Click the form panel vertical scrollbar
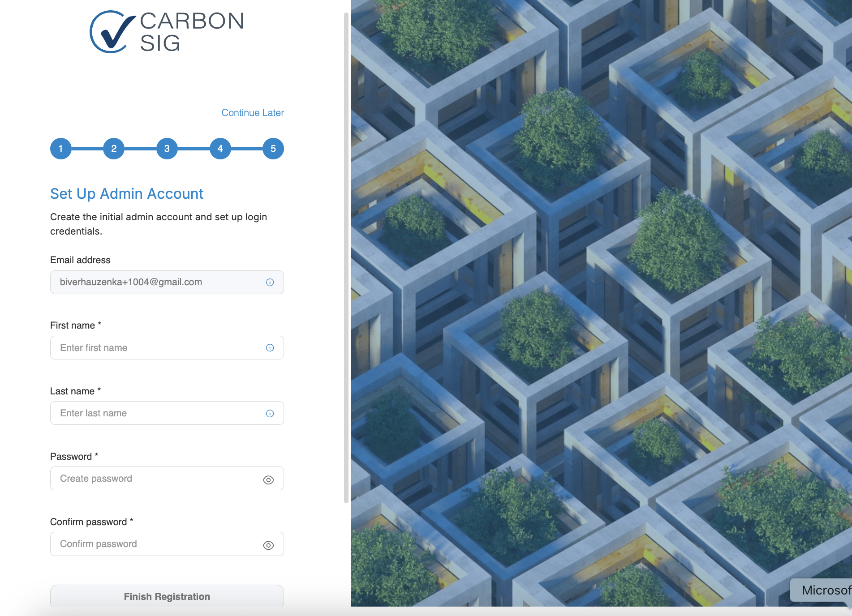Image resolution: width=852 pixels, height=616 pixels. 346,257
